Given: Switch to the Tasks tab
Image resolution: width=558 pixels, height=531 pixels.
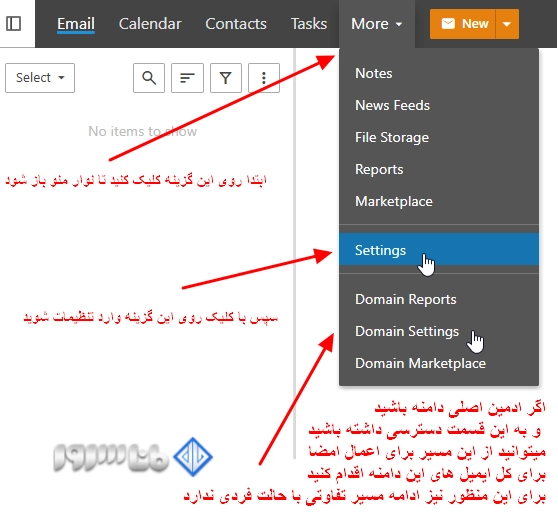Looking at the screenshot, I should pos(309,24).
